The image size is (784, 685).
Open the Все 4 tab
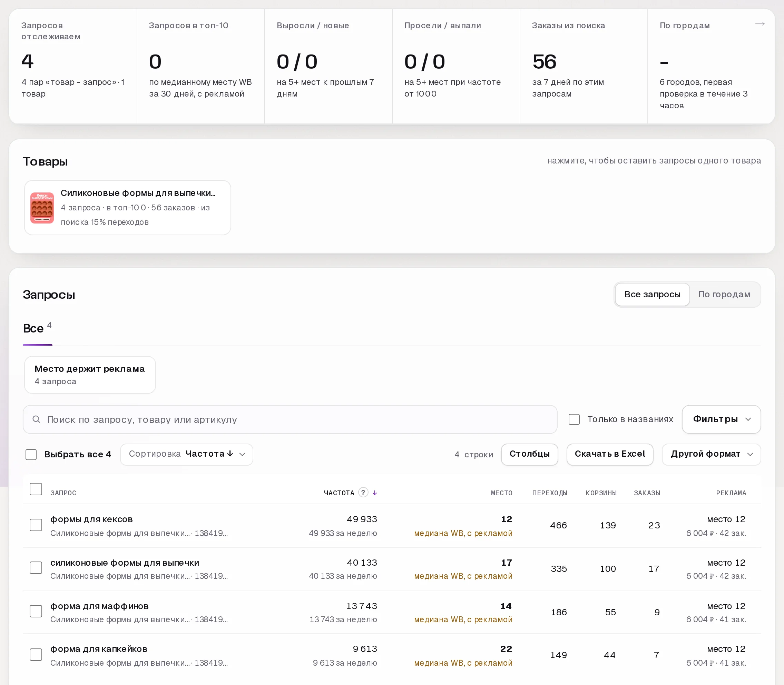click(x=38, y=329)
